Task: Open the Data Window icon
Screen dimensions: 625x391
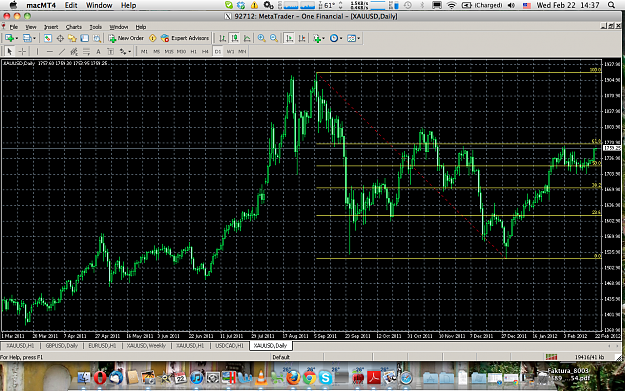Action: [x=60, y=38]
